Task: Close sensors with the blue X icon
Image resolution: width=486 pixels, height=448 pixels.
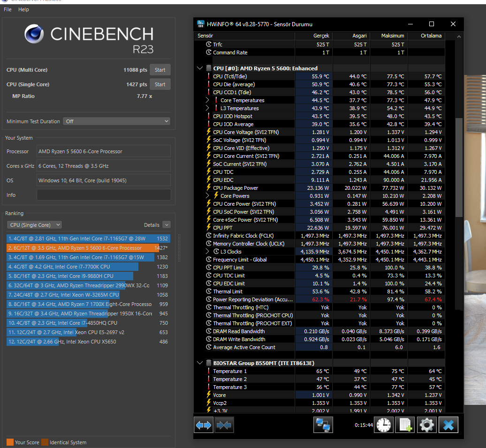Action: coord(448,425)
